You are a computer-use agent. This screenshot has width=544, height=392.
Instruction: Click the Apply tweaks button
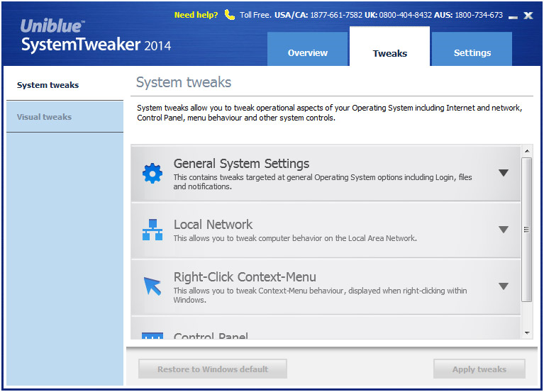(479, 369)
